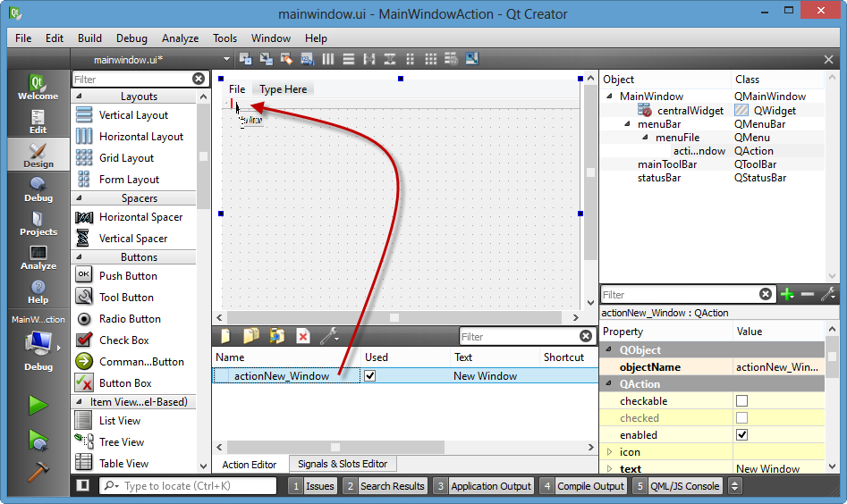Collapse Item Views category in widget box
The height and width of the screenshot is (504, 847).
pos(80,401)
